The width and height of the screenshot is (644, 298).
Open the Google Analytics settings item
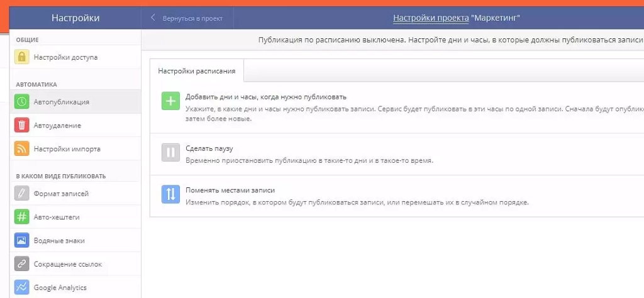pyautogui.click(x=75, y=287)
